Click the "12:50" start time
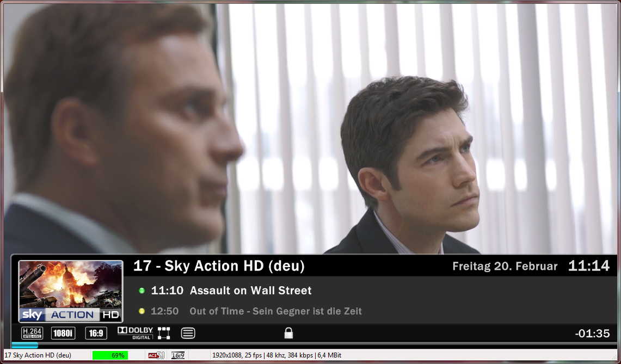This screenshot has width=621, height=364. pos(165,311)
